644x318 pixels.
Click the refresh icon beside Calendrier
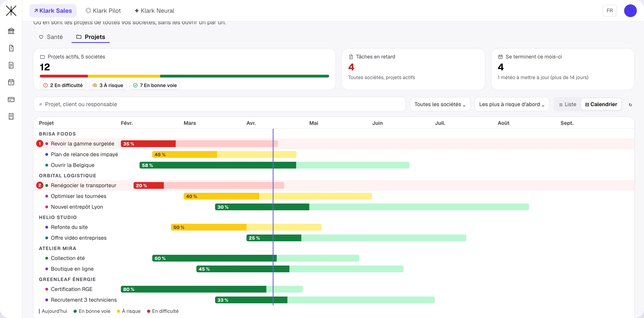point(630,105)
